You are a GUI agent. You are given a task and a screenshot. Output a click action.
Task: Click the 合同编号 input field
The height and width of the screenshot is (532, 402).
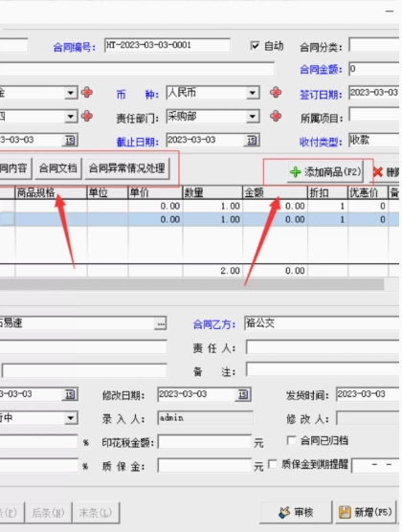point(167,45)
